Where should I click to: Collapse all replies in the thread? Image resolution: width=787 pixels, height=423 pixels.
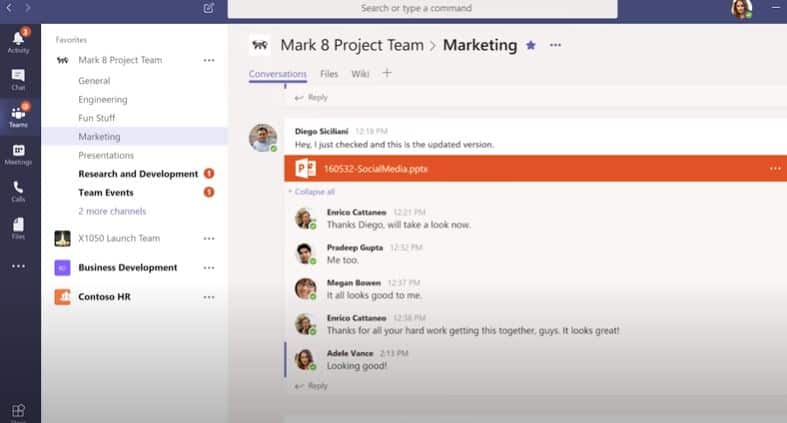[x=312, y=192]
